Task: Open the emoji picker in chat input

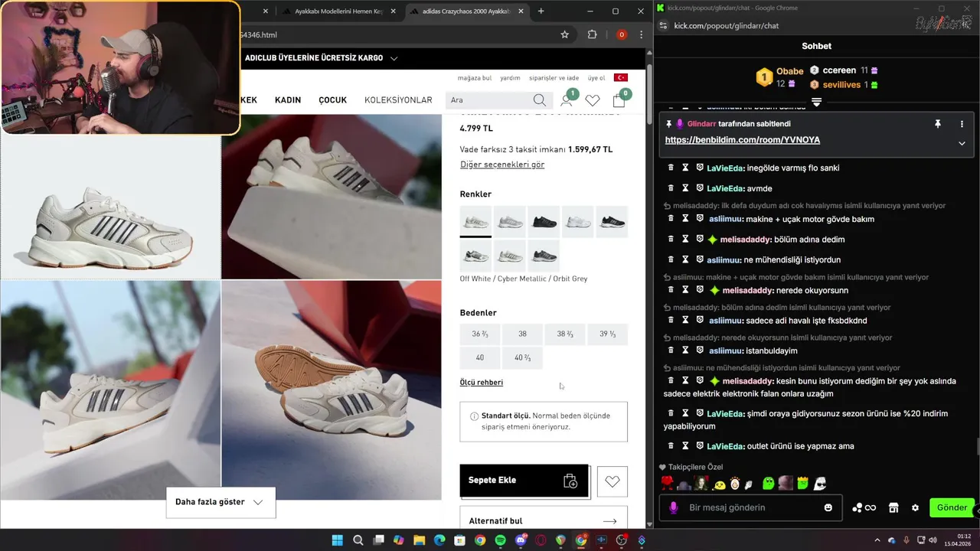Action: click(x=828, y=507)
